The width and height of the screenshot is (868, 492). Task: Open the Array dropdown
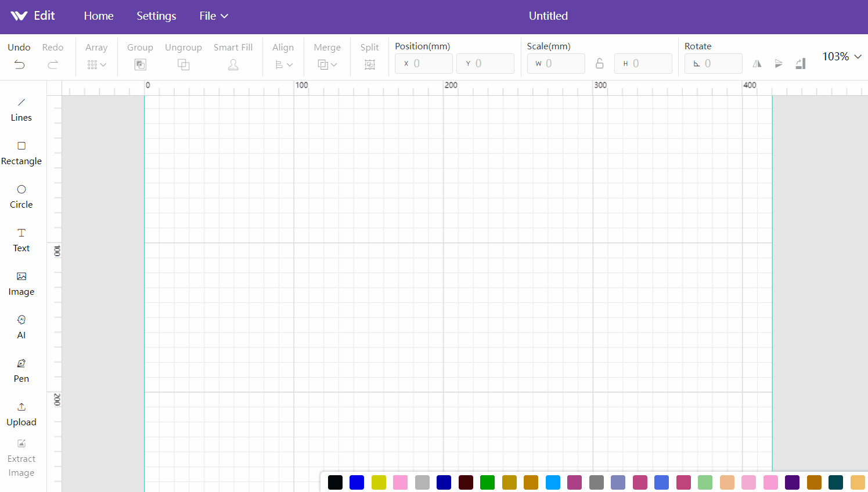tap(96, 64)
